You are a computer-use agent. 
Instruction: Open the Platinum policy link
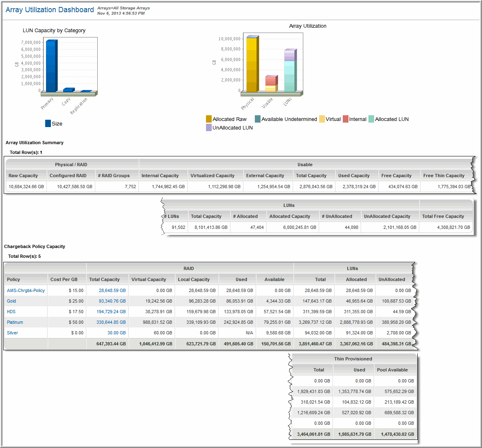click(15, 322)
